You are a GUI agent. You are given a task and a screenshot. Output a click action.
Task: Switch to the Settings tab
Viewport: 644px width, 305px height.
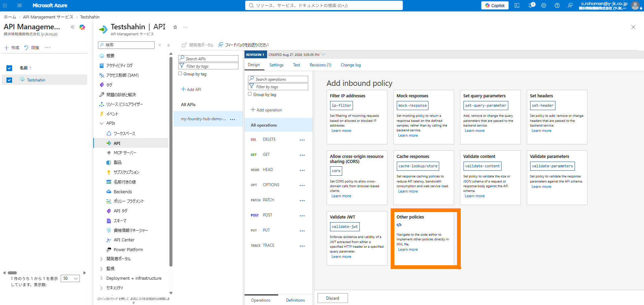pos(277,65)
